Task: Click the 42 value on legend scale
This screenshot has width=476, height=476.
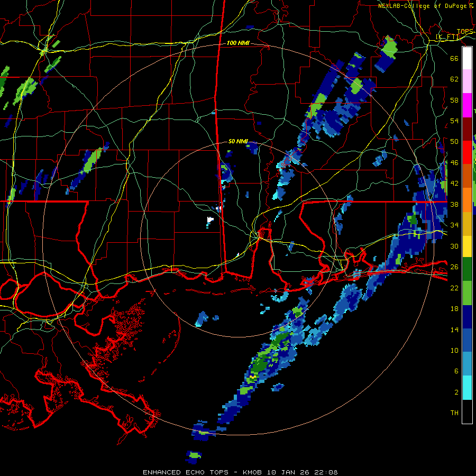Action: tap(454, 184)
